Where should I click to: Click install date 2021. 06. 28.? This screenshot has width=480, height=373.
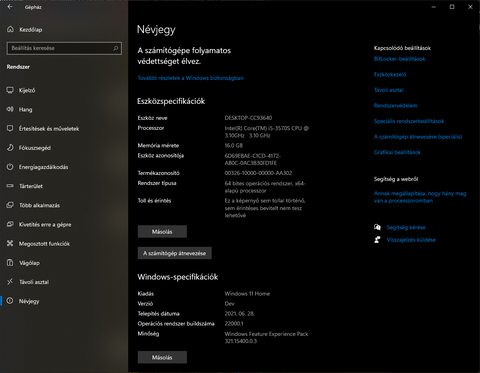239,314
